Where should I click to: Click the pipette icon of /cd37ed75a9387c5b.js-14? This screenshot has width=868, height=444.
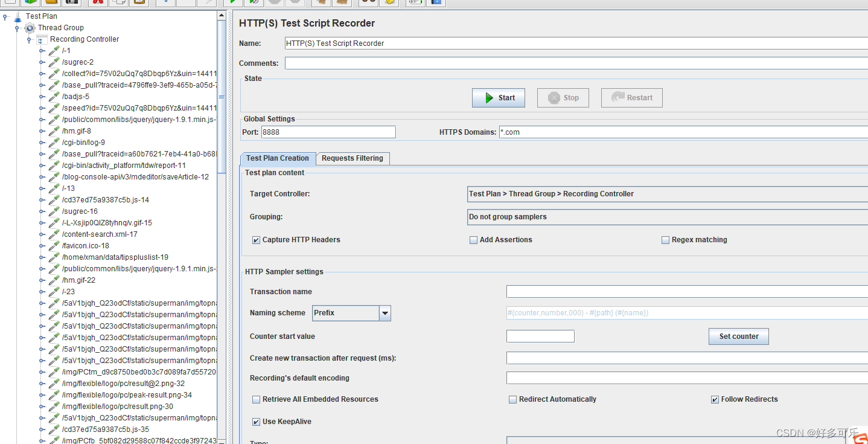click(x=54, y=200)
